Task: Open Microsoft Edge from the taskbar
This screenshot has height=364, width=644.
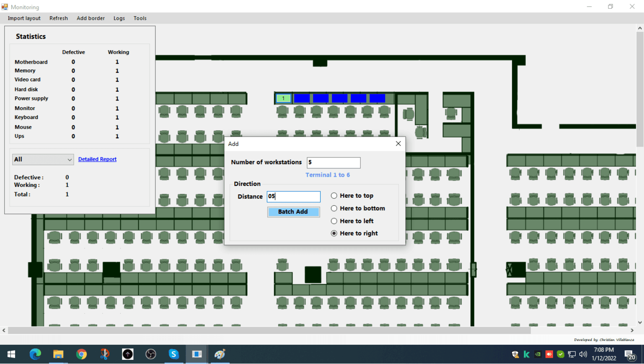Action: tap(35, 354)
